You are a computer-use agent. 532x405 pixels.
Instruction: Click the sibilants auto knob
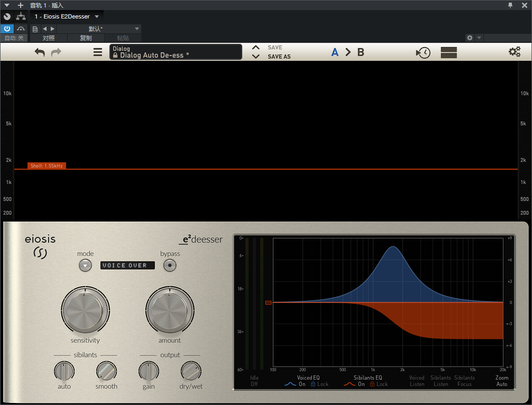pyautogui.click(x=64, y=371)
